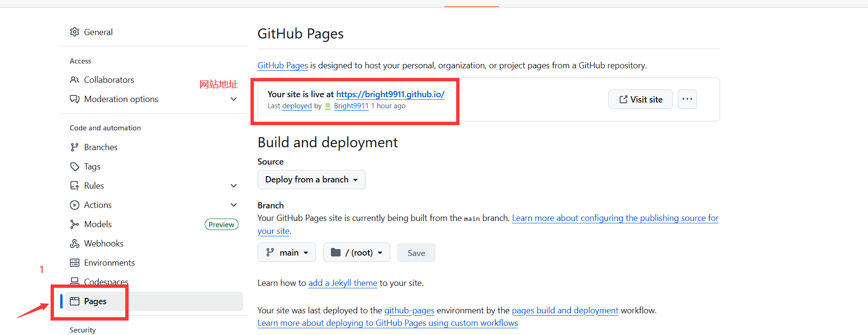Open the Deploy from a branch dropdown
The image size is (868, 335).
coord(312,180)
